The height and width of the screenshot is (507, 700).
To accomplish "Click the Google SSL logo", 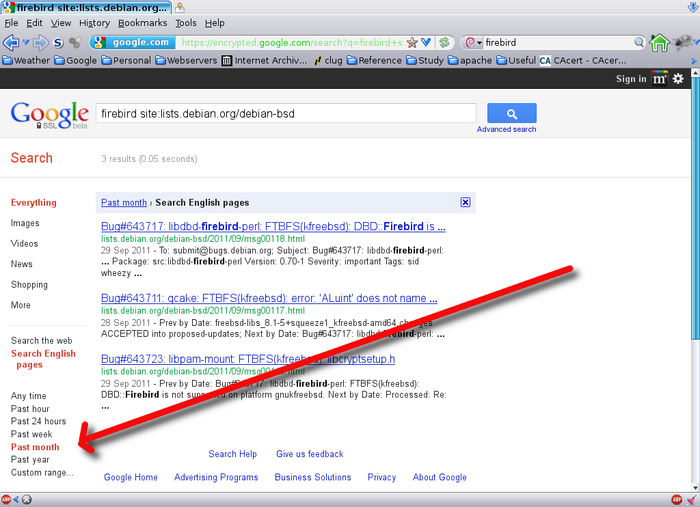I will 50,115.
